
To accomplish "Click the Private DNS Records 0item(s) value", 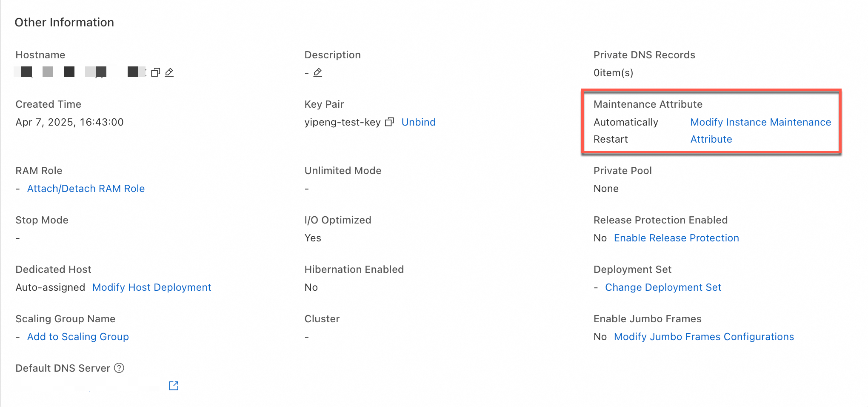I will [x=613, y=73].
